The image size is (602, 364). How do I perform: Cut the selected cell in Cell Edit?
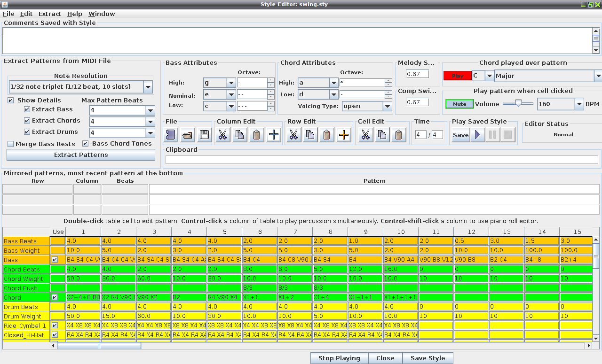pos(365,135)
